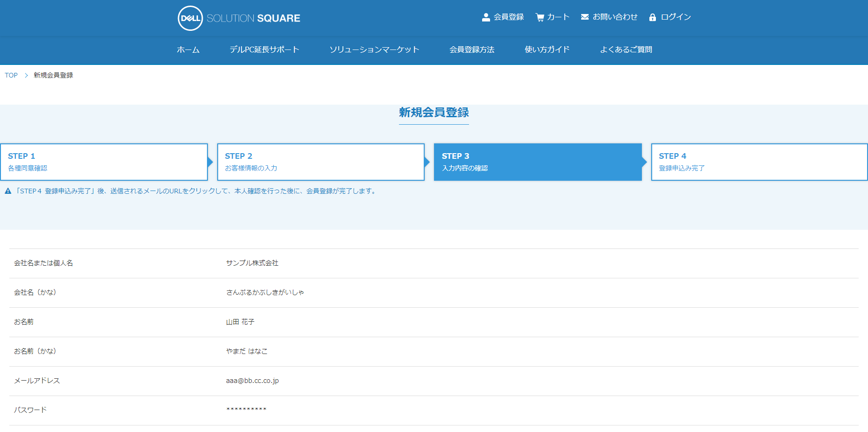Viewport: 868px width, 432px height.
Task: Click the Dell logo icon
Action: tap(190, 18)
